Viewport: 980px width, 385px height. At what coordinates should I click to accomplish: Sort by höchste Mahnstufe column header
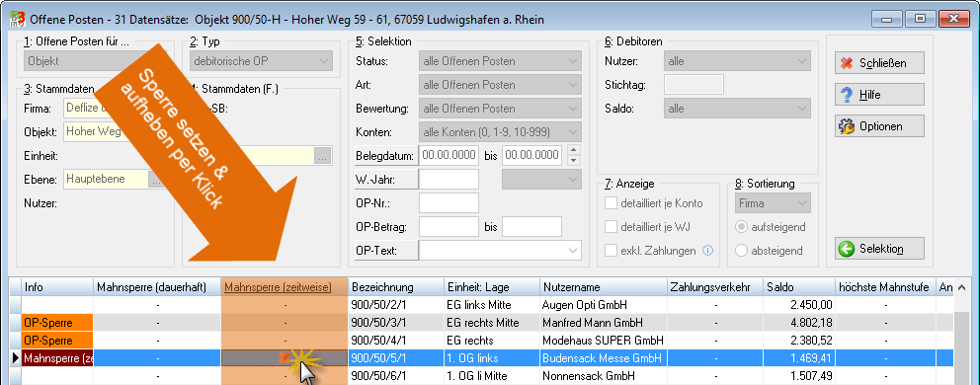click(886, 287)
